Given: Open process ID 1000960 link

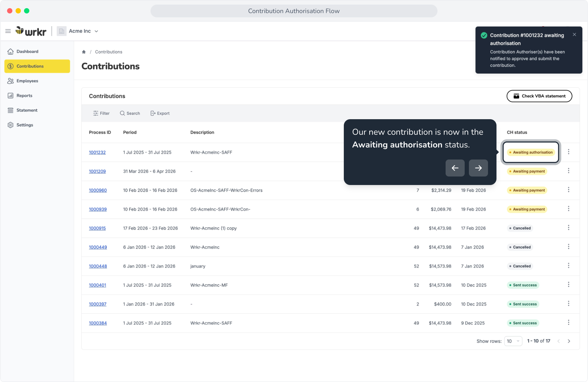Looking at the screenshot, I should coord(98,190).
